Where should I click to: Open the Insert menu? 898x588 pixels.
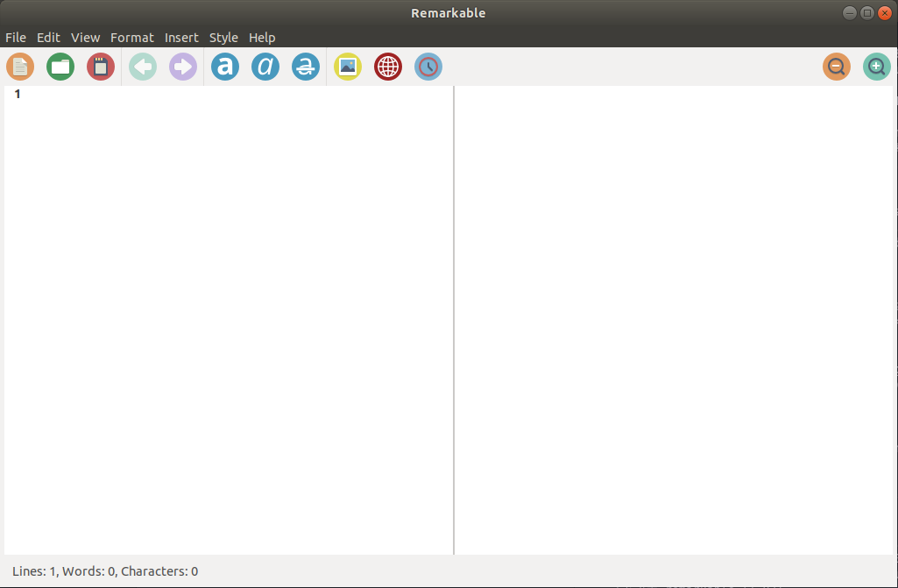pyautogui.click(x=181, y=38)
